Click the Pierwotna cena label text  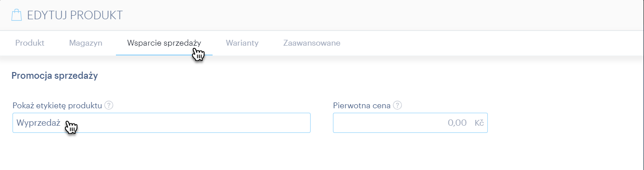pos(362,106)
